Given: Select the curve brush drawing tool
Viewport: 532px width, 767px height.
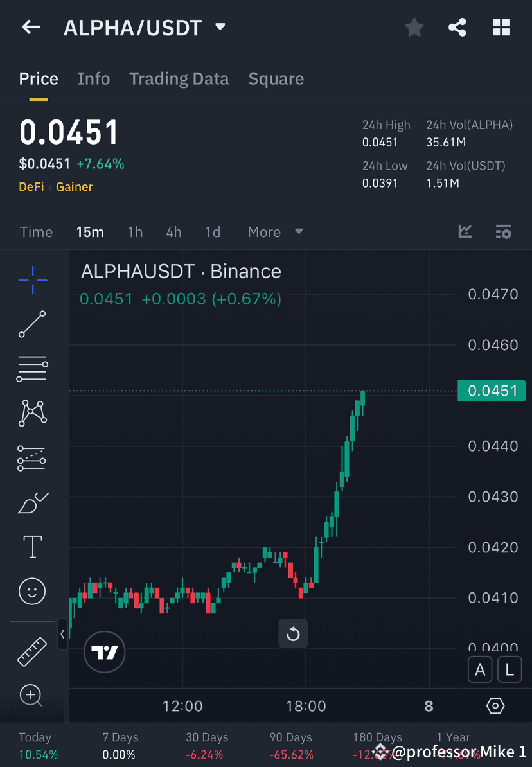Looking at the screenshot, I should pyautogui.click(x=32, y=502).
